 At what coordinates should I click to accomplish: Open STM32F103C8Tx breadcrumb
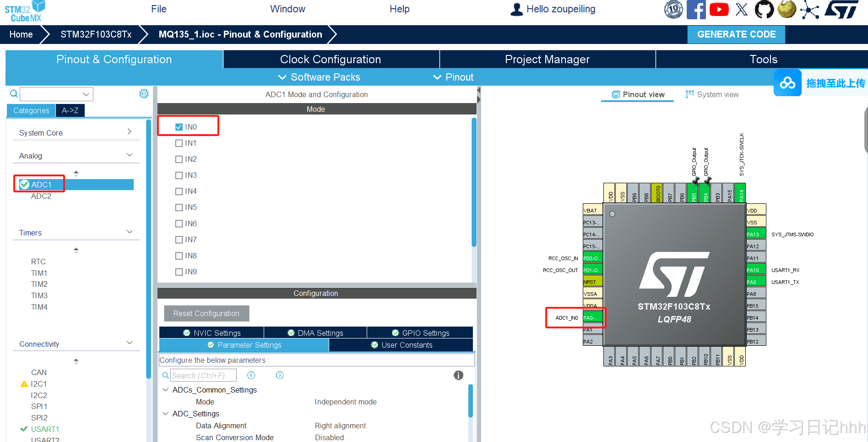(x=96, y=34)
